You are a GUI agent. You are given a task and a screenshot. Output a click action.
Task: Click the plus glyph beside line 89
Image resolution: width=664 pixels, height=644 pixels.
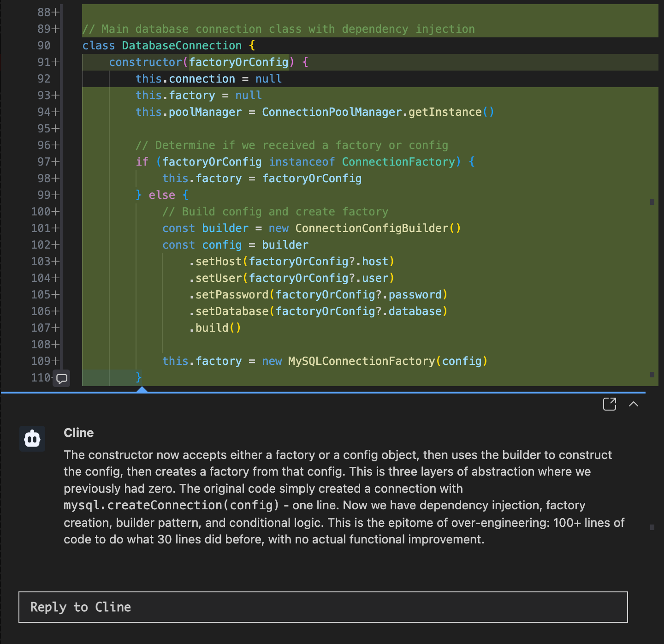point(56,29)
